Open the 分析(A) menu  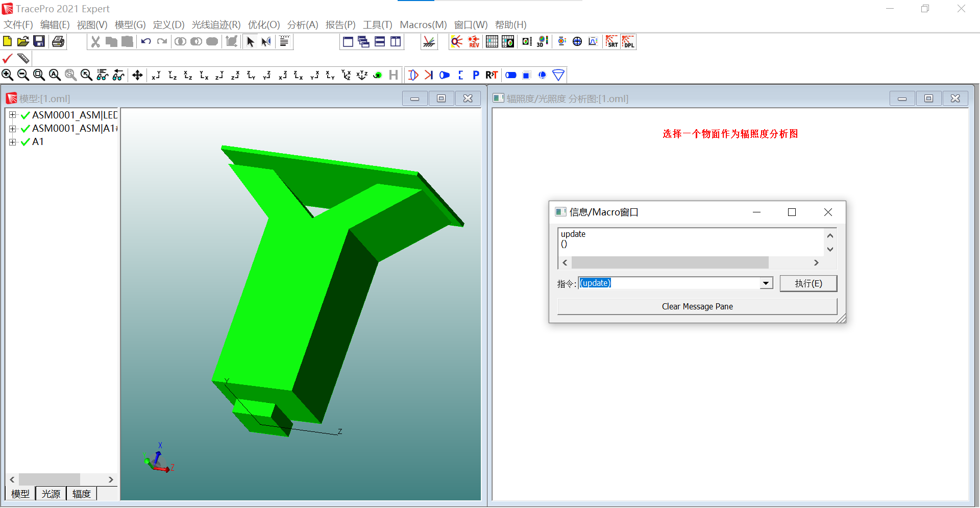pyautogui.click(x=303, y=25)
